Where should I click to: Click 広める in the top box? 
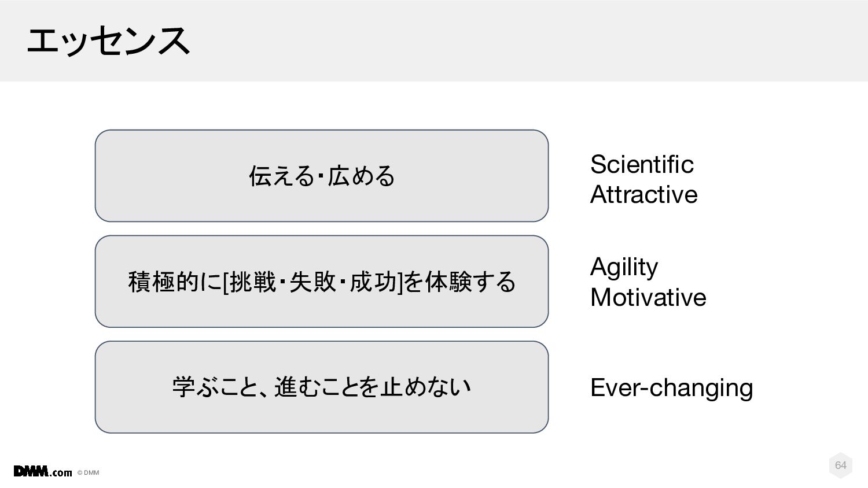point(361,176)
